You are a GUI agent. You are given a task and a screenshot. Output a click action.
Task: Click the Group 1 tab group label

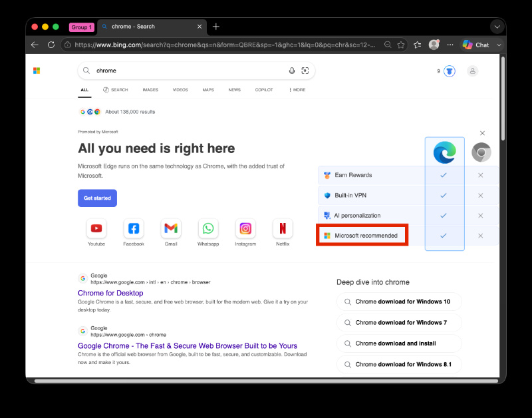(81, 27)
